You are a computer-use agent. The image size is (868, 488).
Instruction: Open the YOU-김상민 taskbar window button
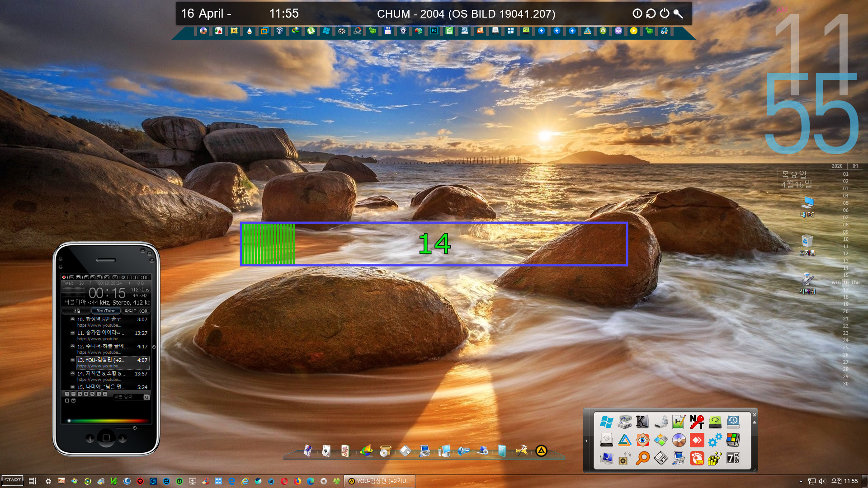point(380,481)
